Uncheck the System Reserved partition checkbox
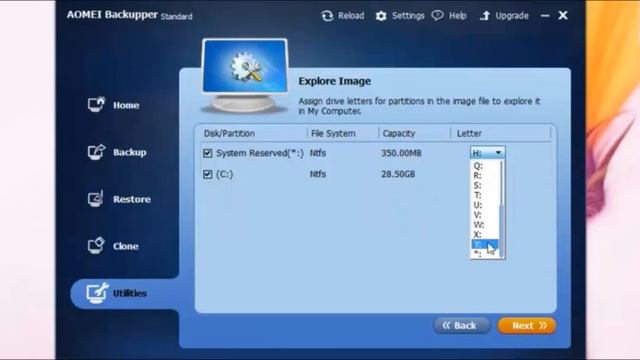Screen dimensions: 640x360 tap(207, 153)
